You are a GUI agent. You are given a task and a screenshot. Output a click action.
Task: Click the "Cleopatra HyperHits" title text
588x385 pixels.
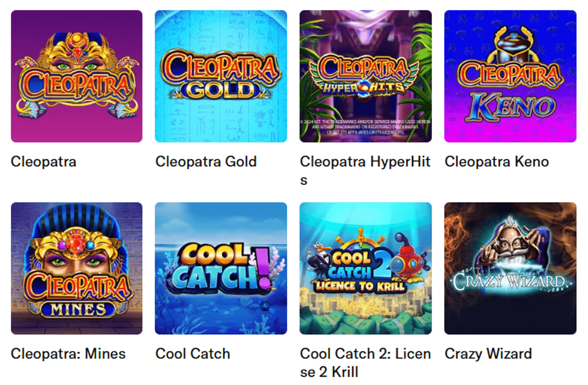click(x=365, y=171)
